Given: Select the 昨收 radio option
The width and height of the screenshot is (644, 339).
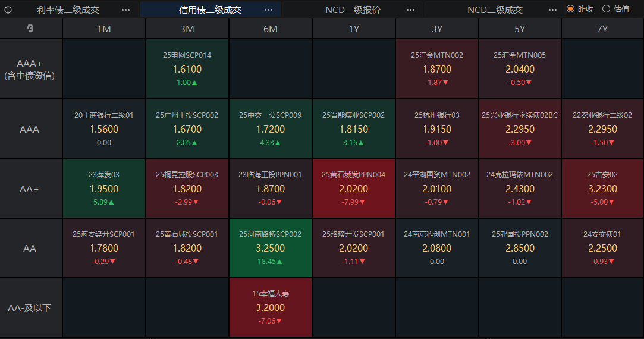Looking at the screenshot, I should coord(580,9).
